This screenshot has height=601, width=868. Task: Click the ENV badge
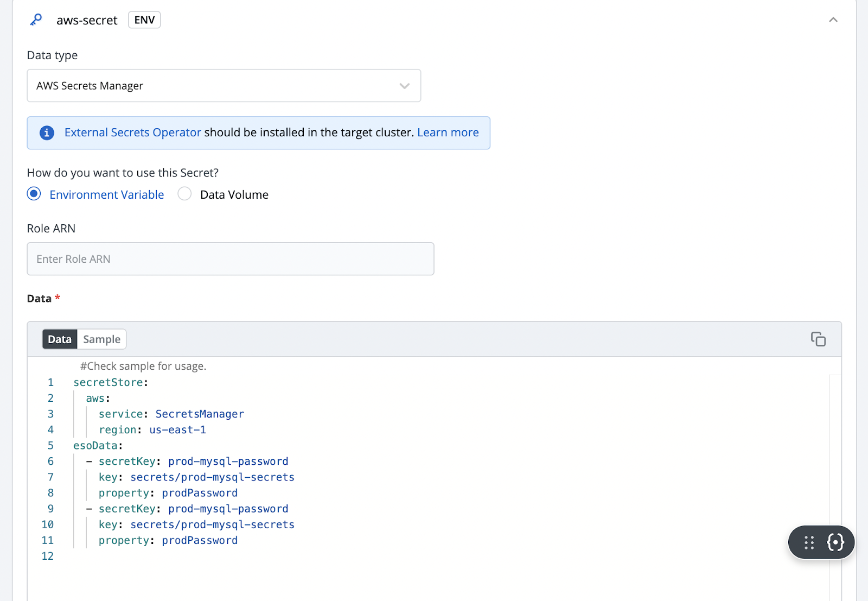click(144, 20)
